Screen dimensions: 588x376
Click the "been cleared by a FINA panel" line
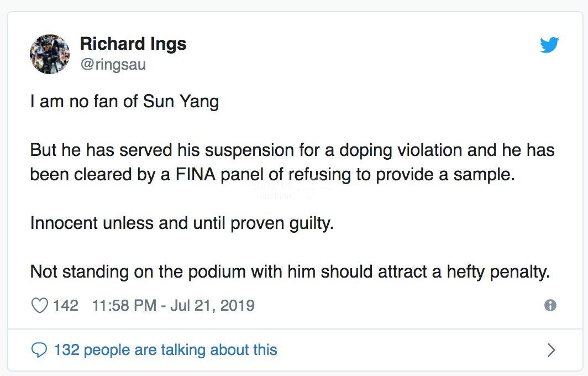click(272, 175)
